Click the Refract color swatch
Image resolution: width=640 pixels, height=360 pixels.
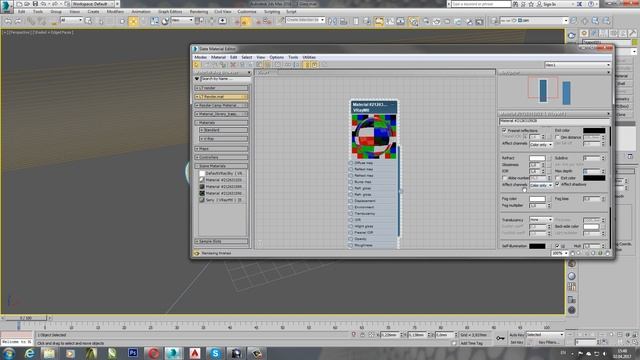click(x=537, y=158)
